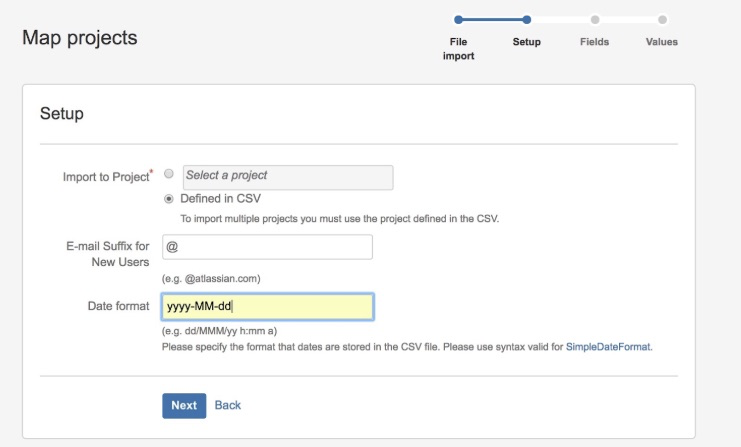Click inside the Date format field

point(267,306)
